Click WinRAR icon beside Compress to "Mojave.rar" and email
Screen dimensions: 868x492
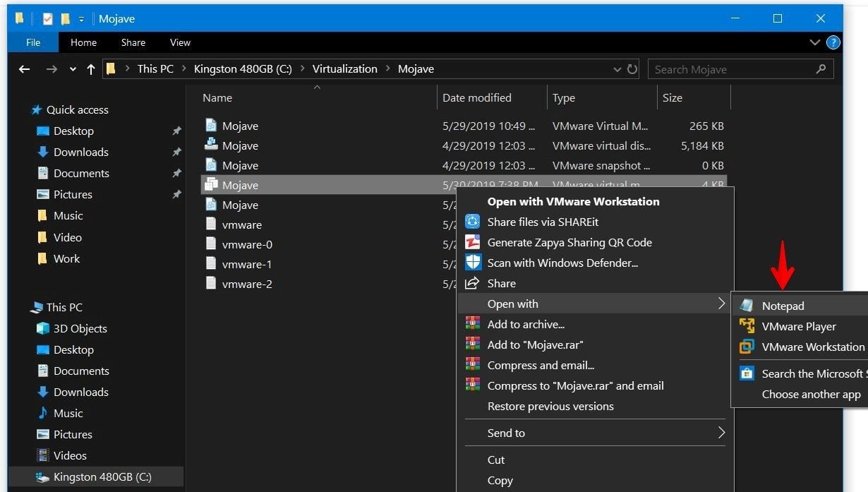(x=472, y=385)
